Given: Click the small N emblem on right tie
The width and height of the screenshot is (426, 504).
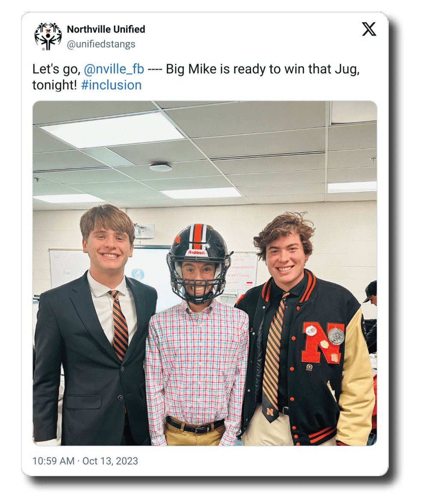Looking at the screenshot, I should tap(270, 411).
